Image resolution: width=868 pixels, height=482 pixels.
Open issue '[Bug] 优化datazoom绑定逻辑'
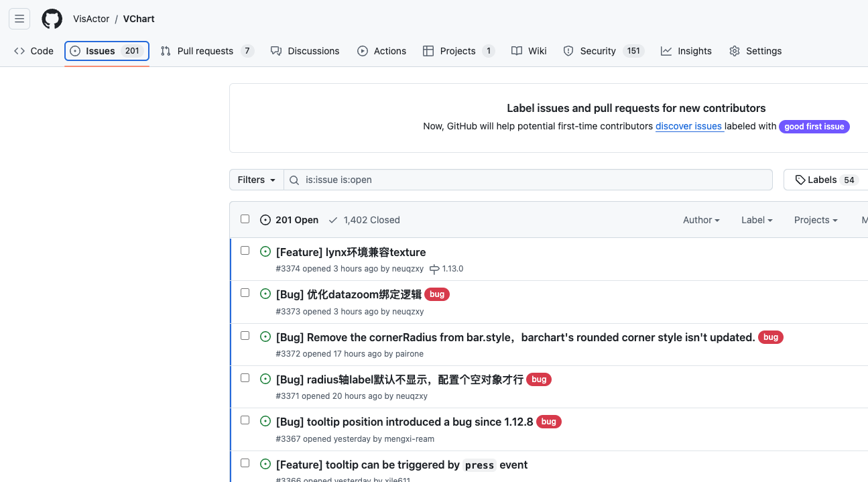pyautogui.click(x=349, y=294)
